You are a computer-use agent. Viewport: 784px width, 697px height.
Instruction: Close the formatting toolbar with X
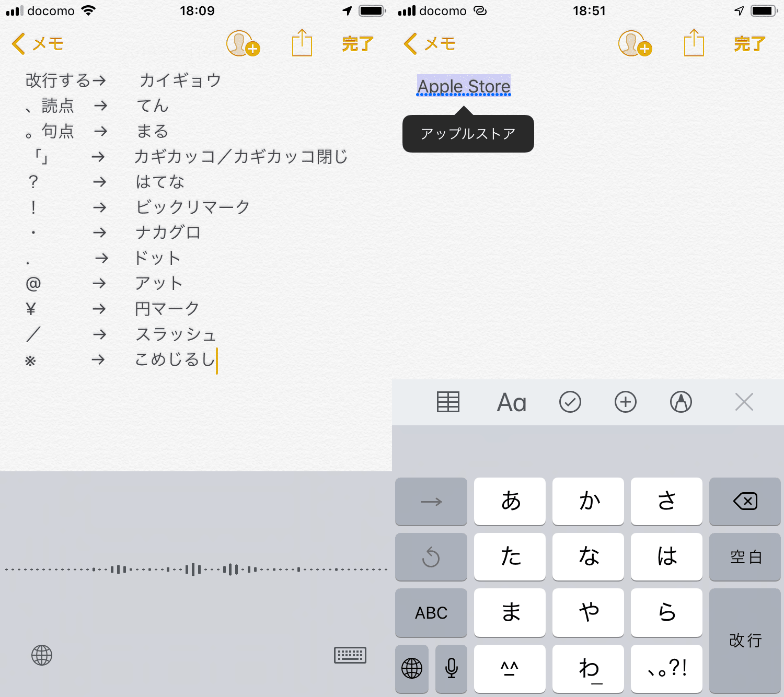744,402
